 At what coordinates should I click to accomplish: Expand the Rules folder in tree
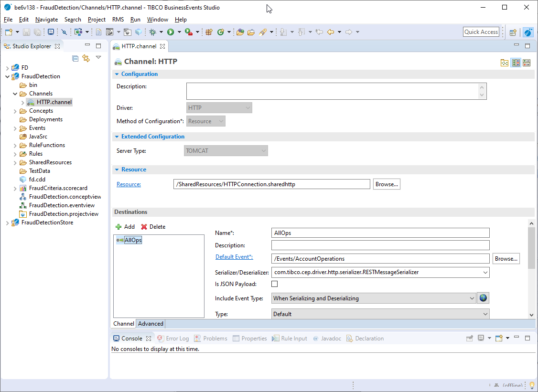coord(15,154)
